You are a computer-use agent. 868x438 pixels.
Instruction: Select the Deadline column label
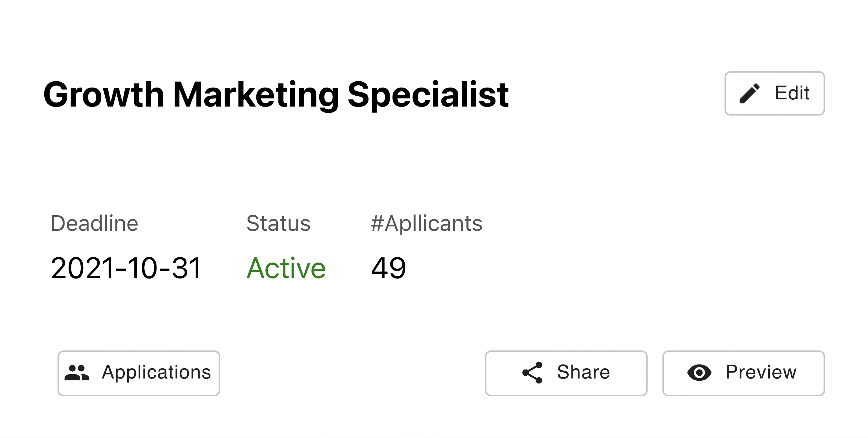click(x=94, y=223)
